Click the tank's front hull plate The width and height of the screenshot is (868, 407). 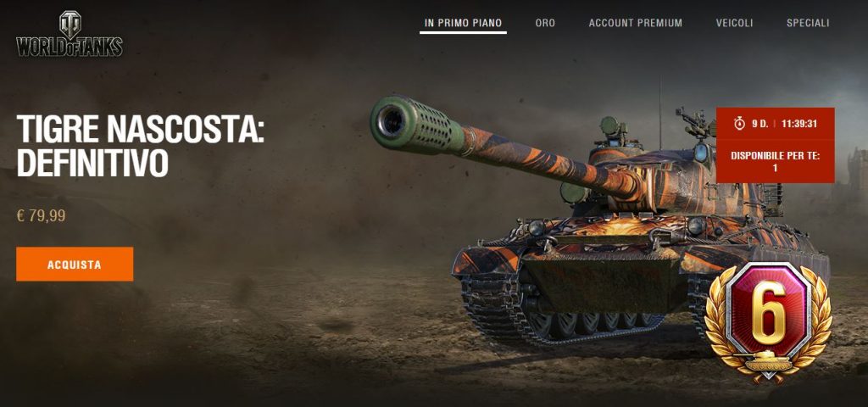pyautogui.click(x=604, y=282)
